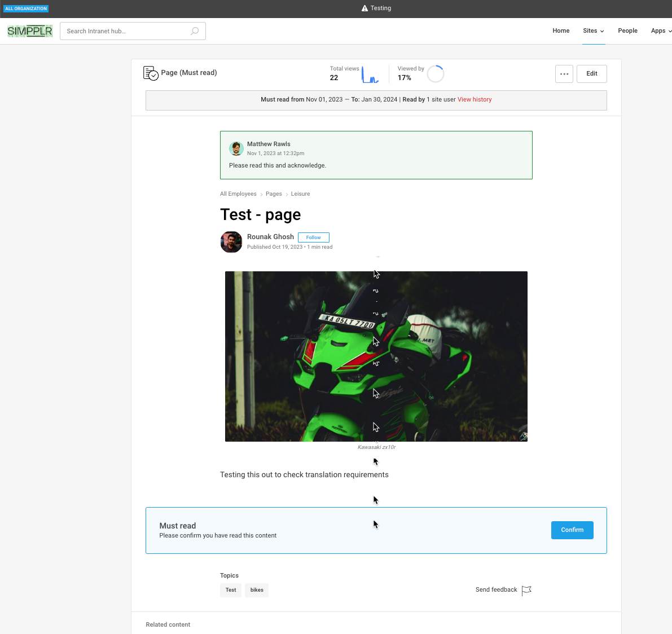Click 'Please read this and acknowledge.' message

[x=278, y=165]
